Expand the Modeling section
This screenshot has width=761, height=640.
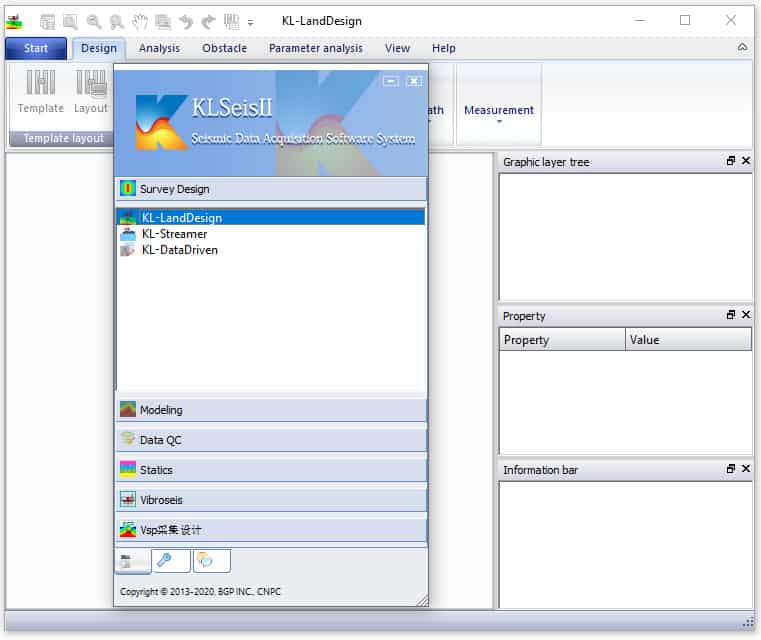(270, 410)
